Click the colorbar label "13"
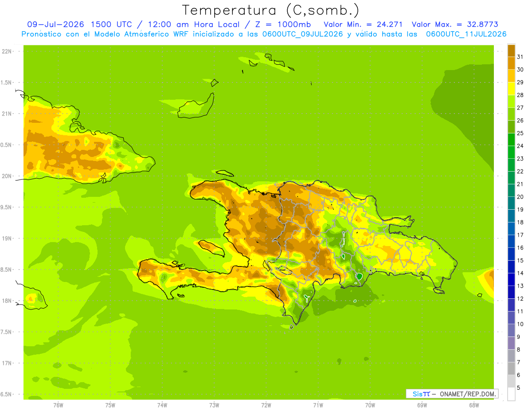This screenshot has height=411, width=532. pos(520,286)
